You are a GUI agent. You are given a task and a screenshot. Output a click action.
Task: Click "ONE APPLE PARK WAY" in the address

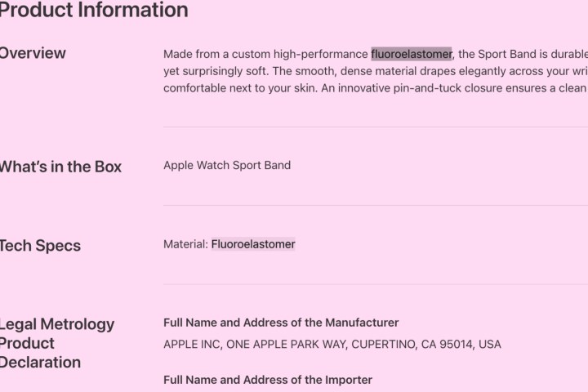(279, 345)
